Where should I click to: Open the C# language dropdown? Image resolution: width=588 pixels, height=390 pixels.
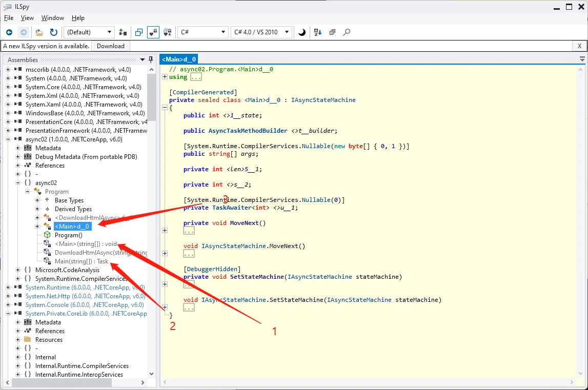[x=203, y=32]
